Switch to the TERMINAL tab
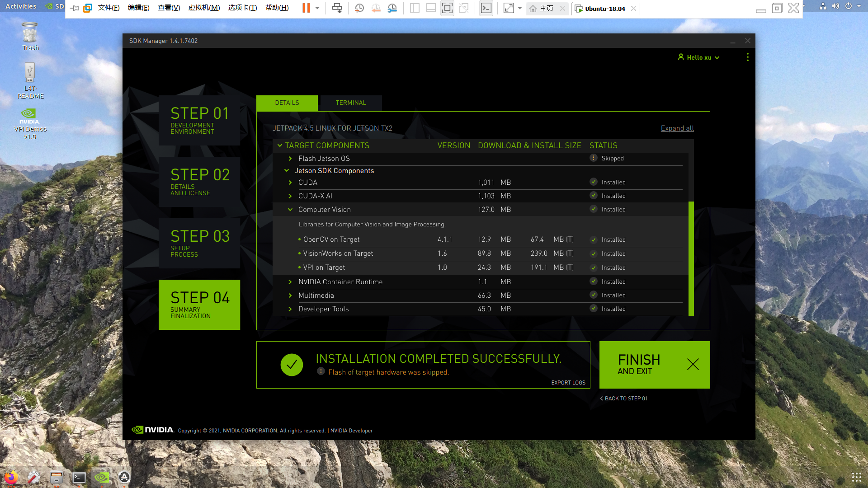 (x=351, y=103)
